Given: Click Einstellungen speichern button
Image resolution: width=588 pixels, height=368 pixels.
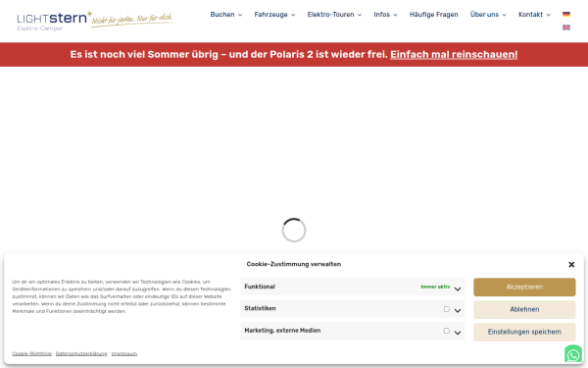Looking at the screenshot, I should [x=524, y=332].
